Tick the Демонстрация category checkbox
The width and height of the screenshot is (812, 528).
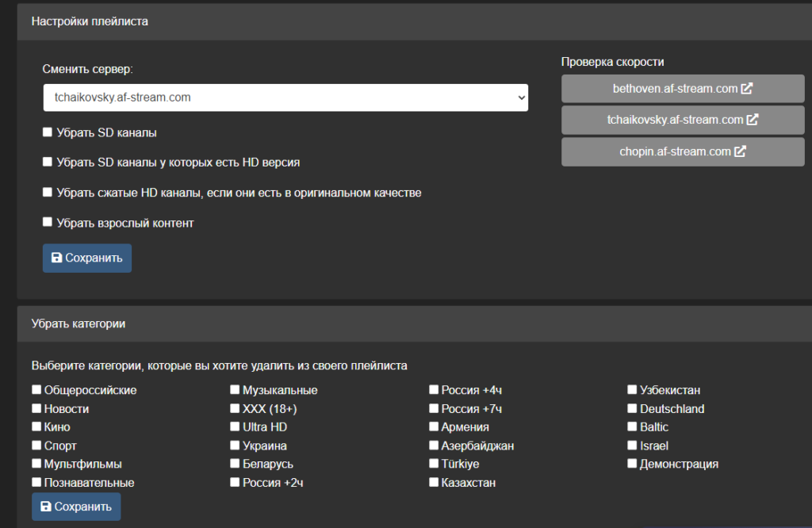coord(633,464)
